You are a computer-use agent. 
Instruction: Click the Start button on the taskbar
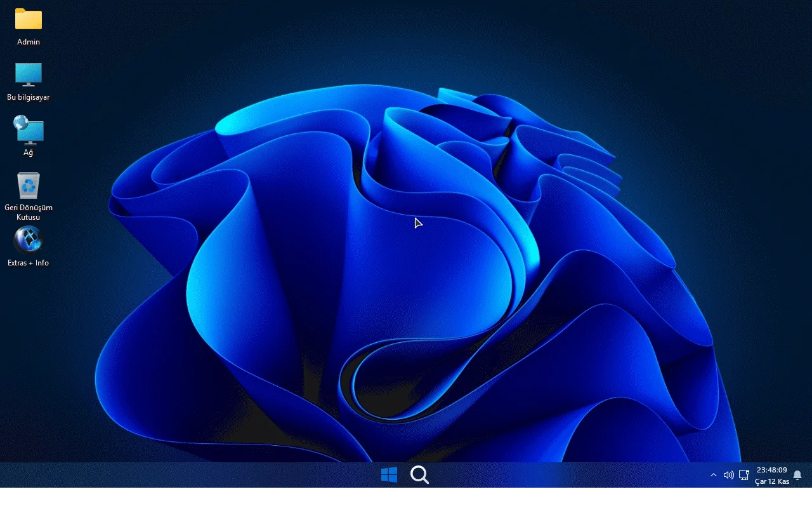click(x=389, y=474)
